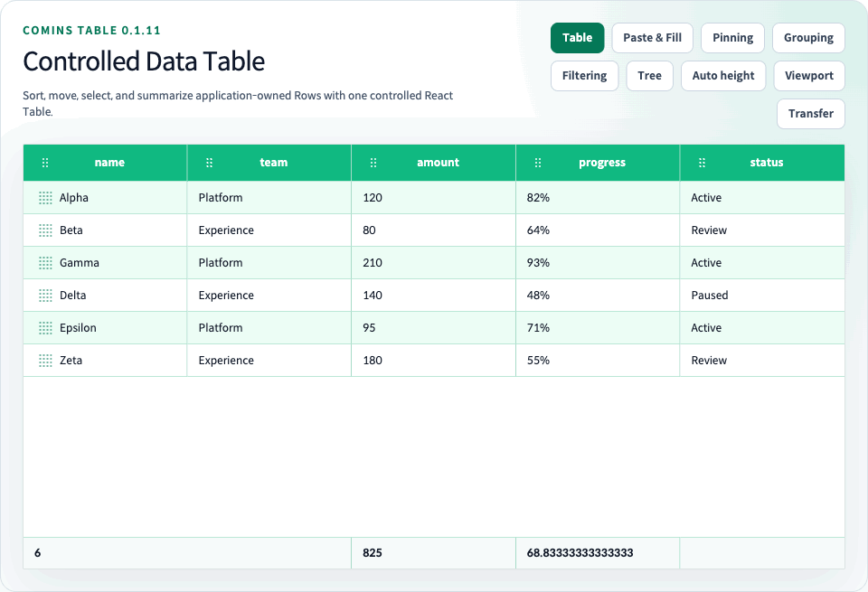Switch to the Table demo tab
Image resolution: width=868 pixels, height=592 pixels.
point(578,38)
